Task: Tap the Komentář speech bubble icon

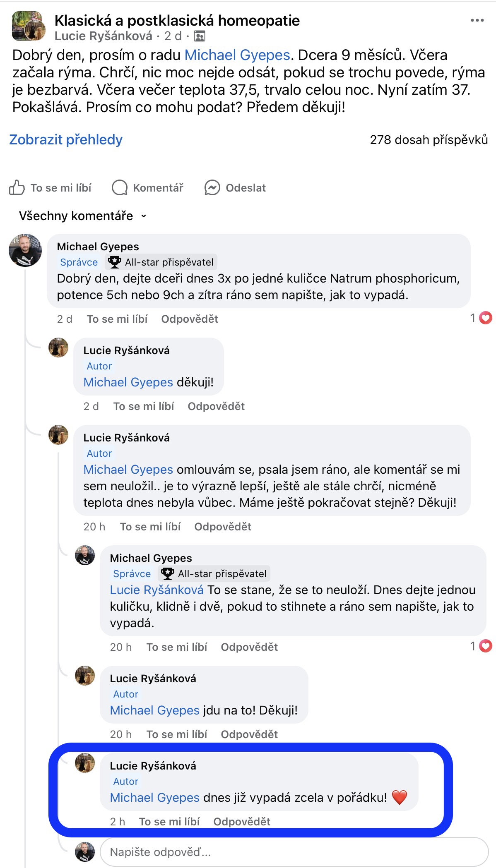Action: pyautogui.click(x=120, y=188)
